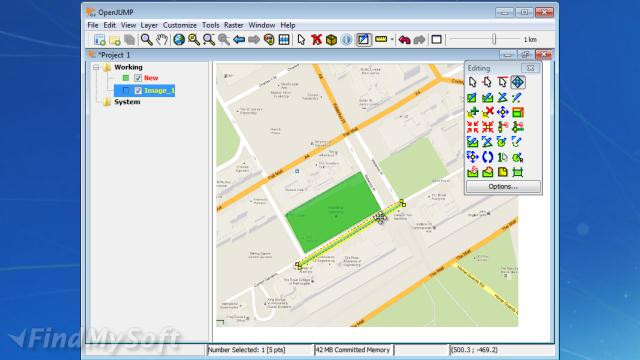Minimize the Project 1 inner window
This screenshot has width=640, height=360.
click(x=507, y=54)
